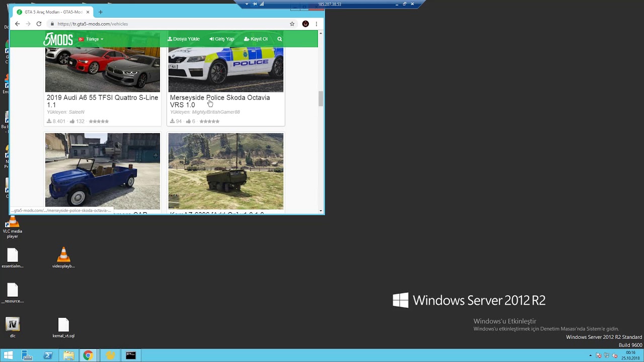Select the _resource... desktop file
The image size is (644, 362).
pos(13,293)
